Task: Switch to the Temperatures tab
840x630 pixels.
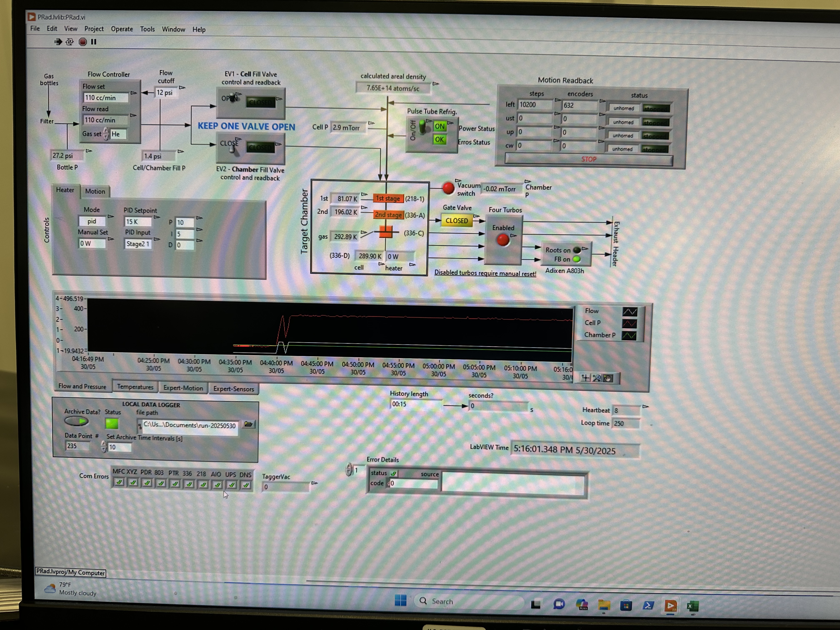Action: 135,387
